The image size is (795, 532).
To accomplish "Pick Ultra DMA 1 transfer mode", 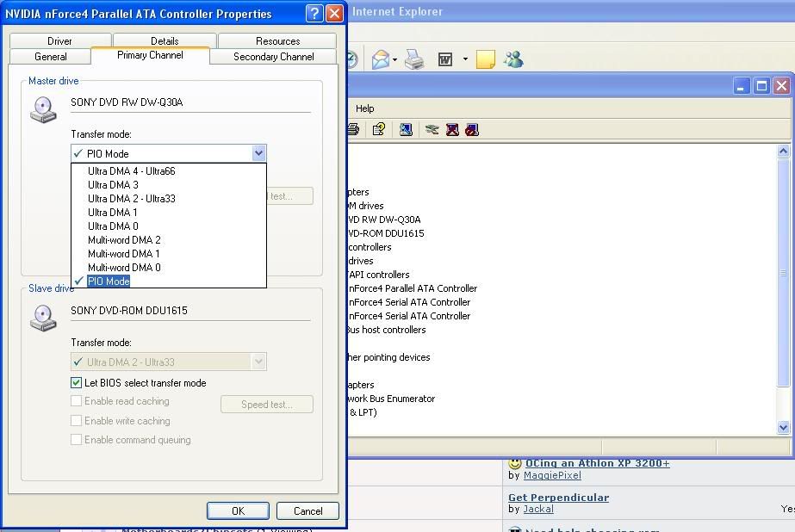I will (x=169, y=212).
